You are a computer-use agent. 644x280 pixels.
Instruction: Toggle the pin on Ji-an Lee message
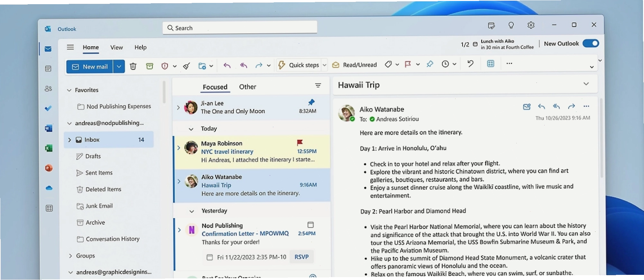click(311, 102)
